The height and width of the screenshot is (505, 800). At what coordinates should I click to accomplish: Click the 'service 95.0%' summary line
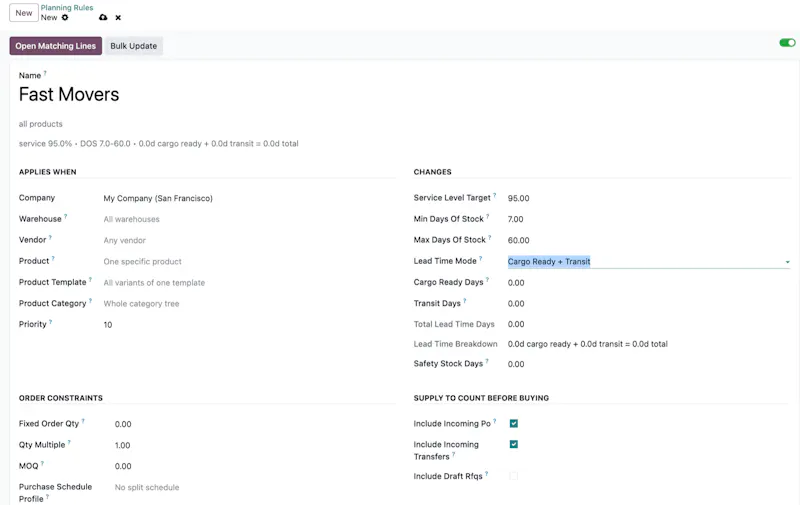point(159,144)
